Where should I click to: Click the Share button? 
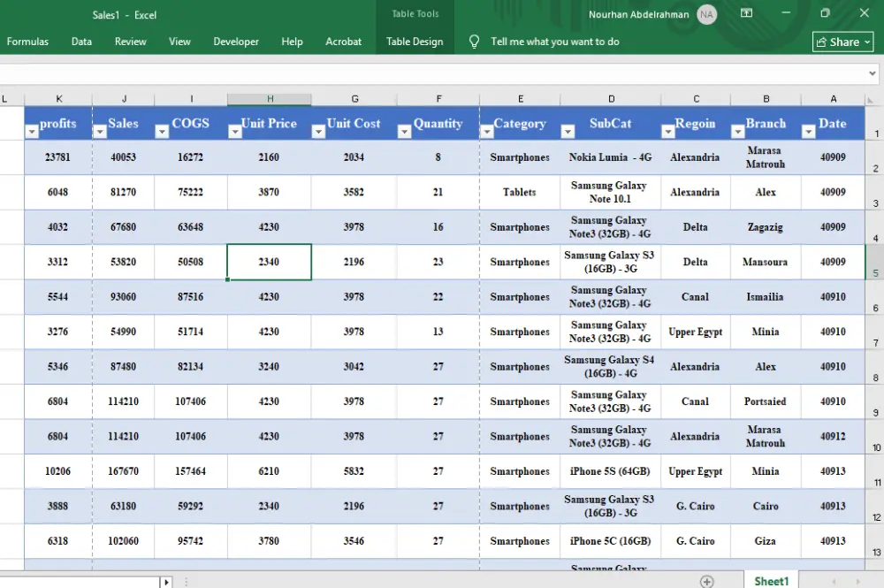[x=843, y=42]
